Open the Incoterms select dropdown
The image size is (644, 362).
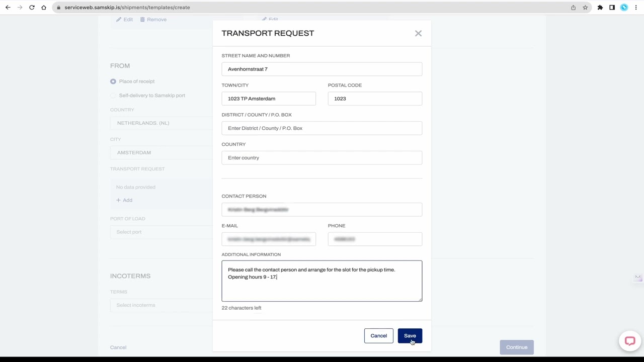point(162,305)
